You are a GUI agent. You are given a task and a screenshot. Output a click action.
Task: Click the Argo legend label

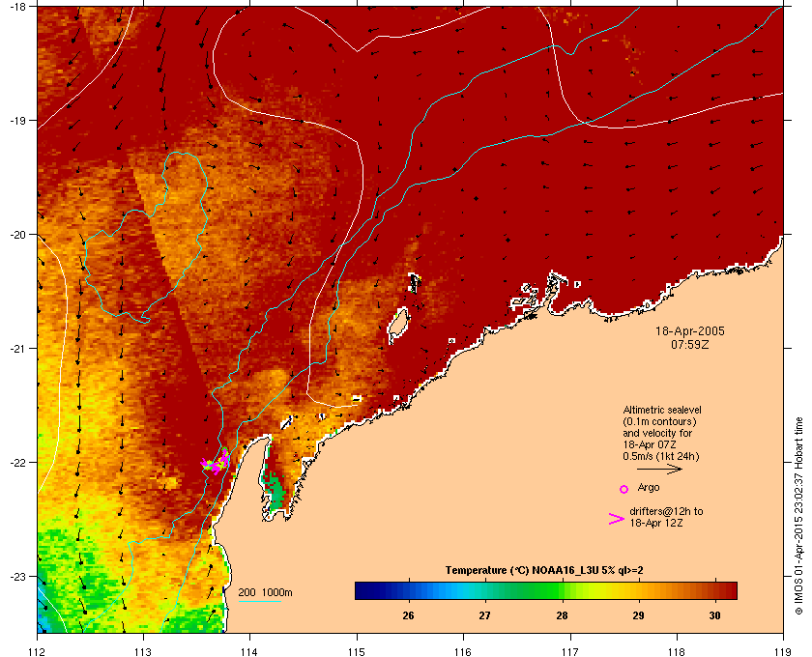pos(649,487)
